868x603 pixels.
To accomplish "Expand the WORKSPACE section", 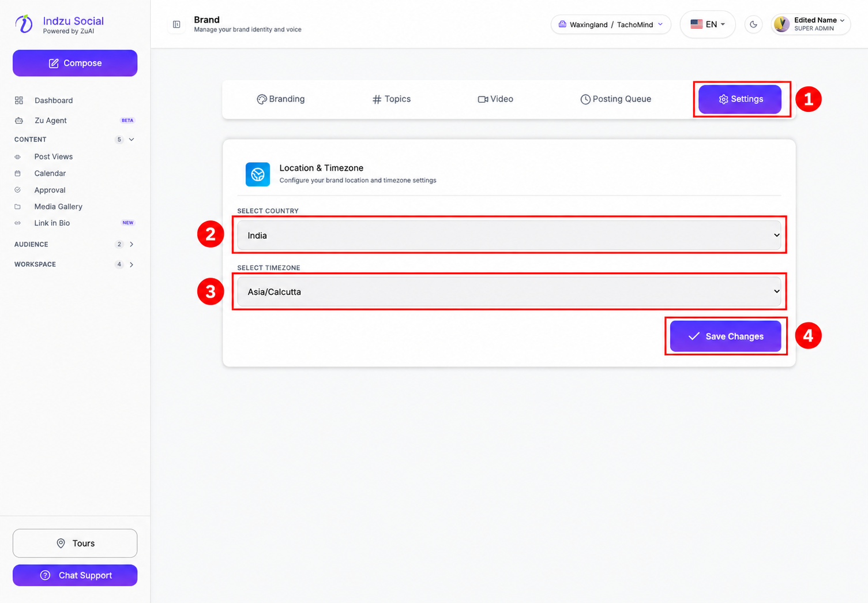I will point(75,264).
